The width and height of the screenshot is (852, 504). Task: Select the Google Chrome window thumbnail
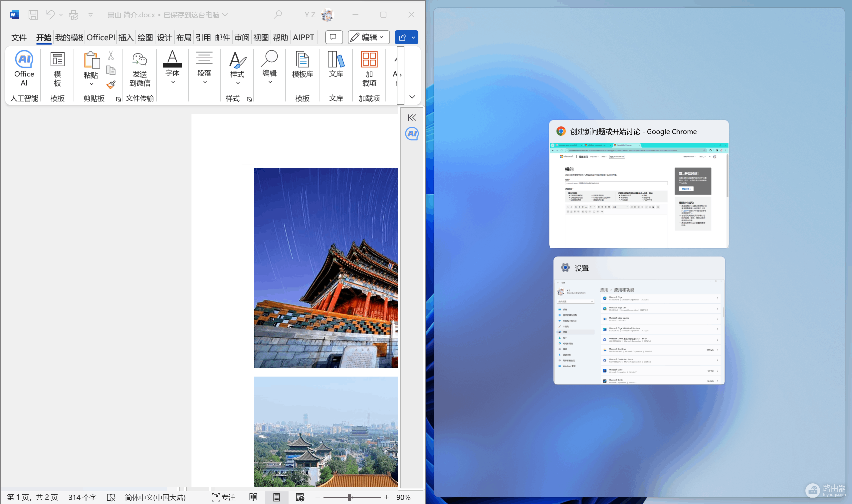(639, 184)
